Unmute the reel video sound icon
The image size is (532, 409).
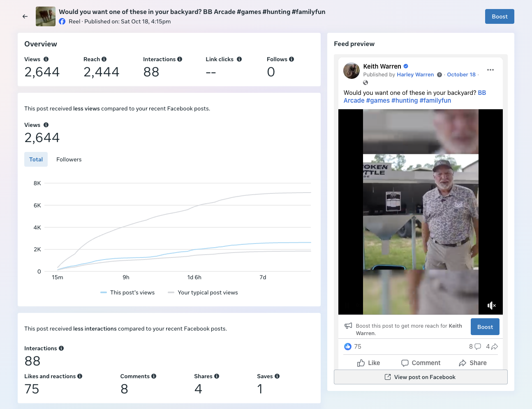click(491, 305)
